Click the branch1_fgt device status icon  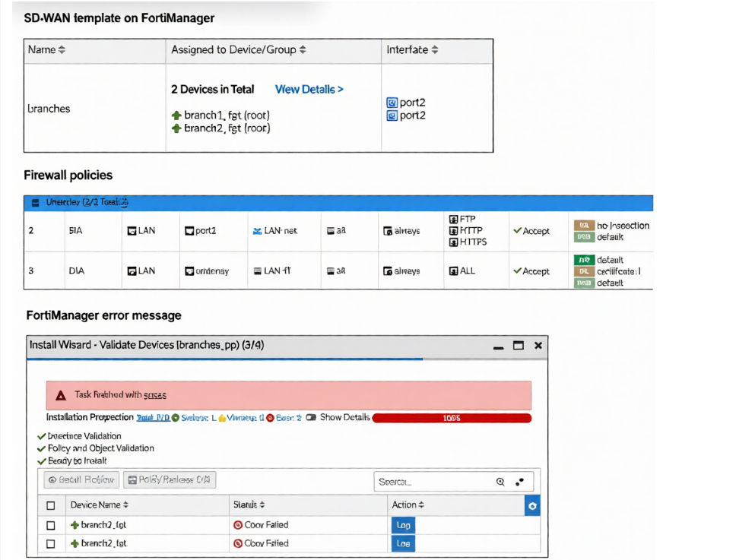point(176,115)
